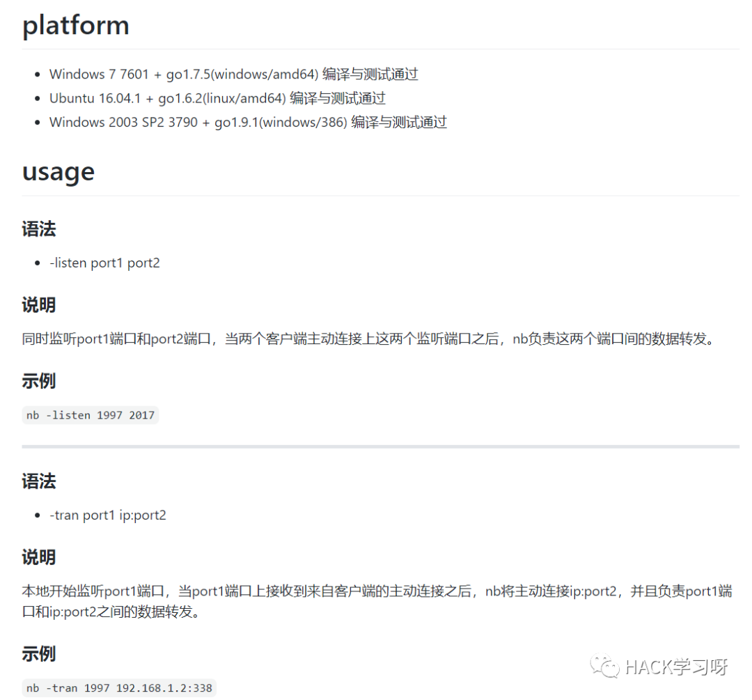Image resolution: width=752 pixels, height=700 pixels.
Task: Click the '说明' subheading above listen description
Action: [x=39, y=304]
